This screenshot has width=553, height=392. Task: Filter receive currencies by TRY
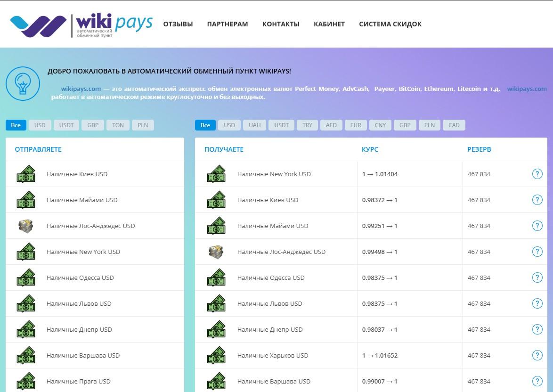pyautogui.click(x=307, y=125)
